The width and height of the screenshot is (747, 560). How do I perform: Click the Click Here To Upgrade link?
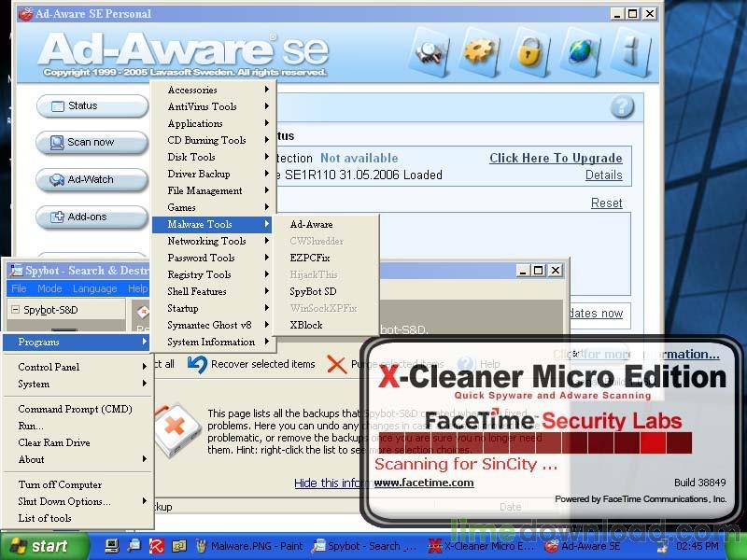point(556,158)
